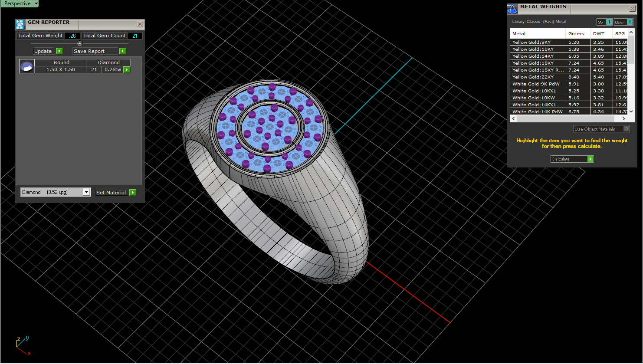Click the 6.75 grams cell for 14K PdW
Viewport: 643px width, 364px height.
[578, 111]
